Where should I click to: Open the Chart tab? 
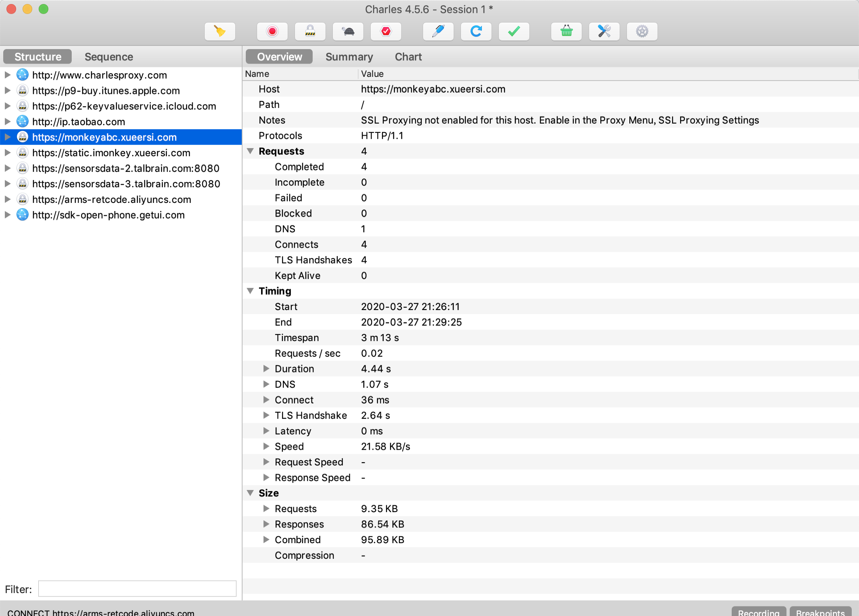click(x=408, y=57)
